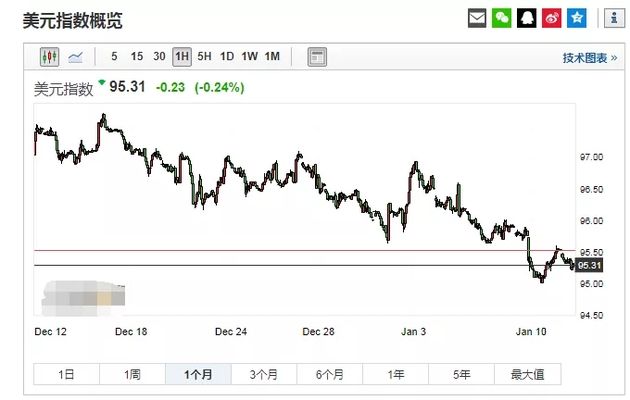Click the 97.00 price axis label
Viewport: 630px width, 400px height.
tap(591, 157)
